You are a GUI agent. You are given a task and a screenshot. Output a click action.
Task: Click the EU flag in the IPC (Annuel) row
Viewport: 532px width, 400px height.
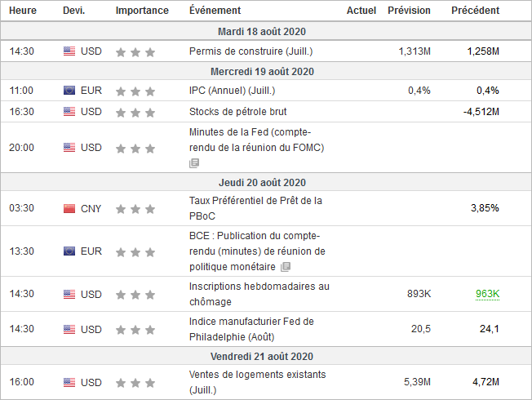point(69,91)
